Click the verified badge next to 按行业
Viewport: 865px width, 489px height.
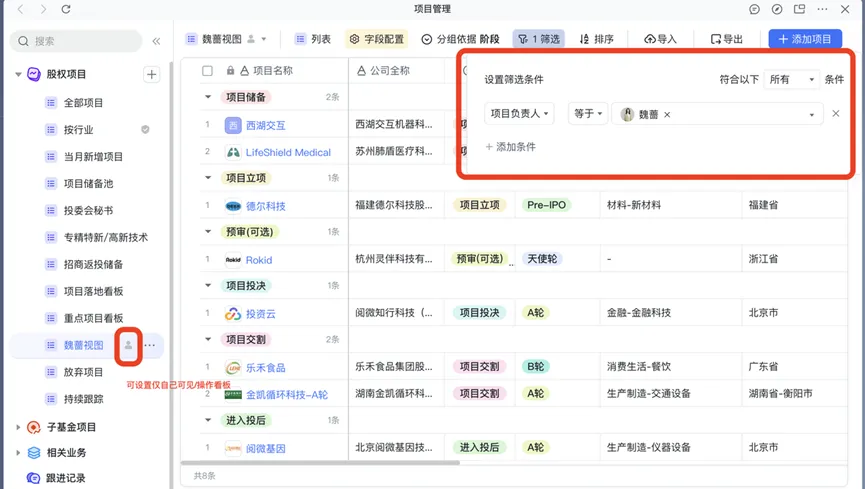coord(145,130)
